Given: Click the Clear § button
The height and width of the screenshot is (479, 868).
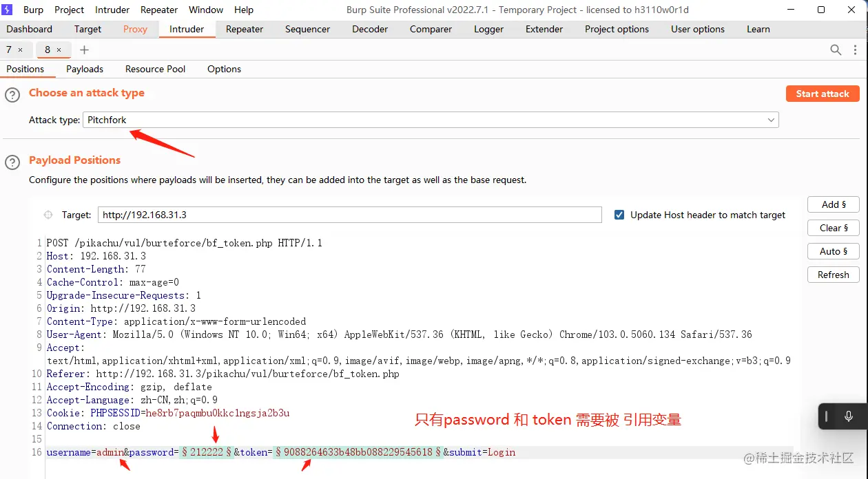Looking at the screenshot, I should click(x=834, y=228).
